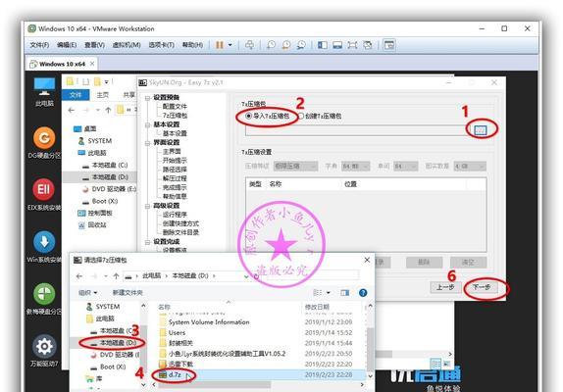Select 控制面板 in Explorer tree
The image size is (563, 392).
click(95, 213)
